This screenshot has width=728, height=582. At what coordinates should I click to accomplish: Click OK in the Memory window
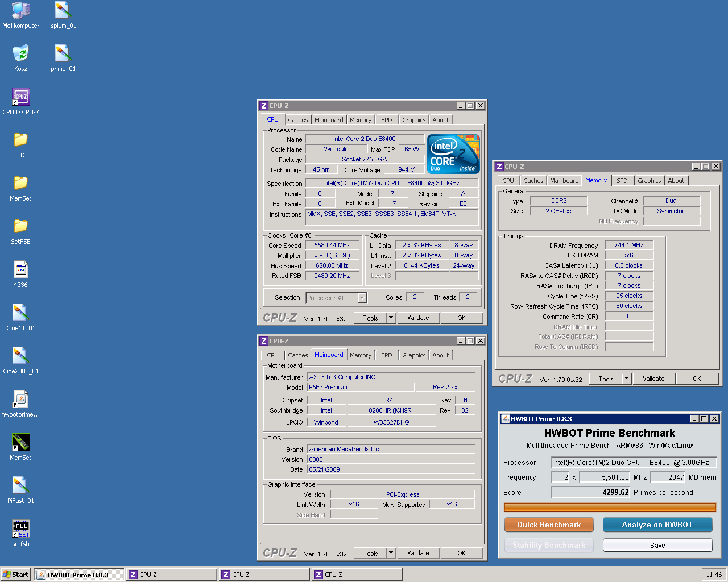[x=697, y=379]
